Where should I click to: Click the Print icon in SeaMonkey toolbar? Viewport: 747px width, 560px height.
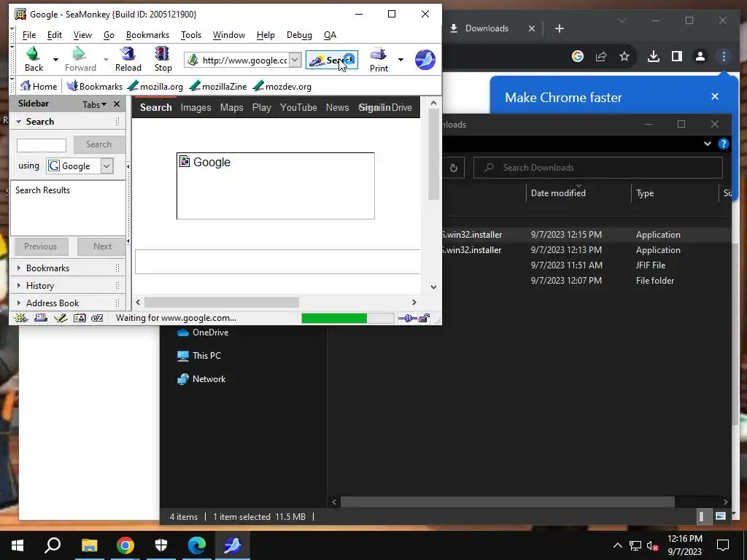pyautogui.click(x=379, y=60)
